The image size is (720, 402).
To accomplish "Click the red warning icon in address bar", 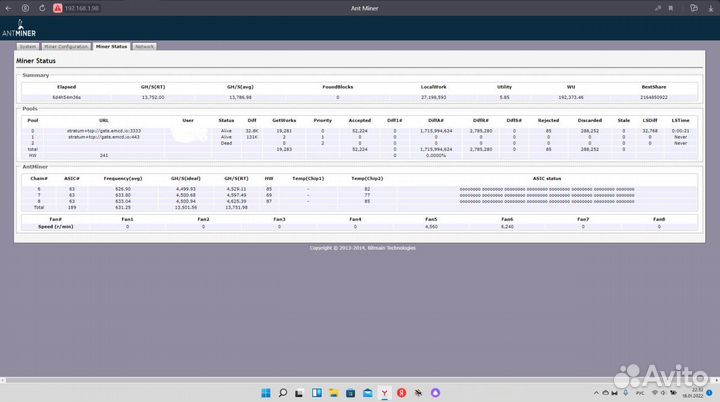I will click(x=56, y=8).
